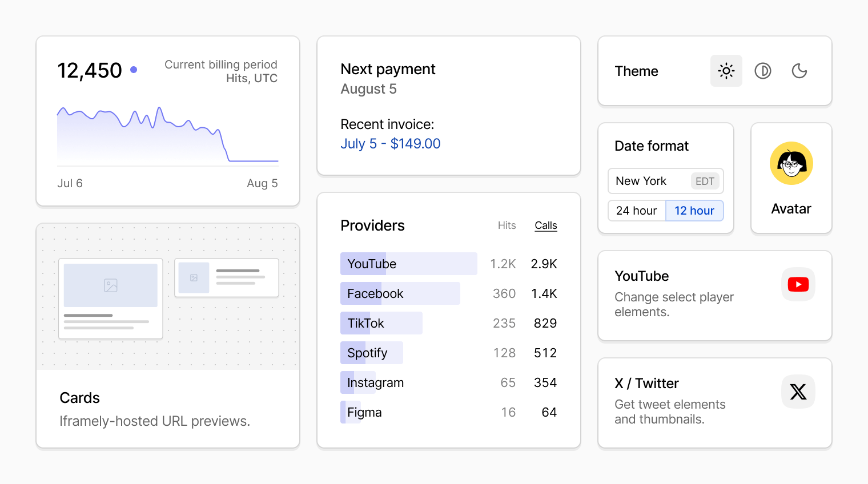Click the Current billing period label
Image resolution: width=868 pixels, height=484 pixels.
[x=221, y=64]
